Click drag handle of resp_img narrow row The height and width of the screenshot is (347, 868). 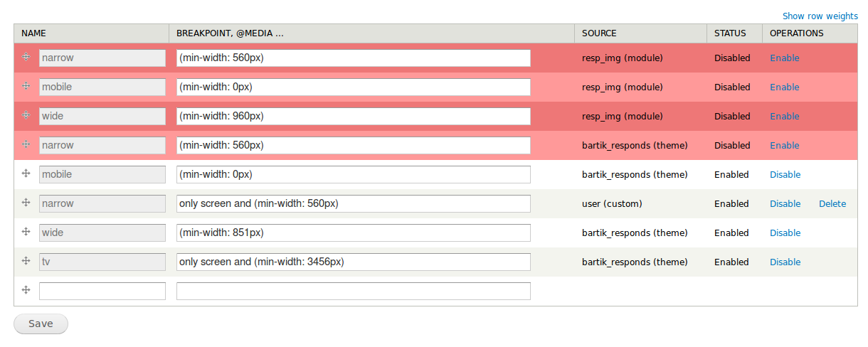coord(26,57)
